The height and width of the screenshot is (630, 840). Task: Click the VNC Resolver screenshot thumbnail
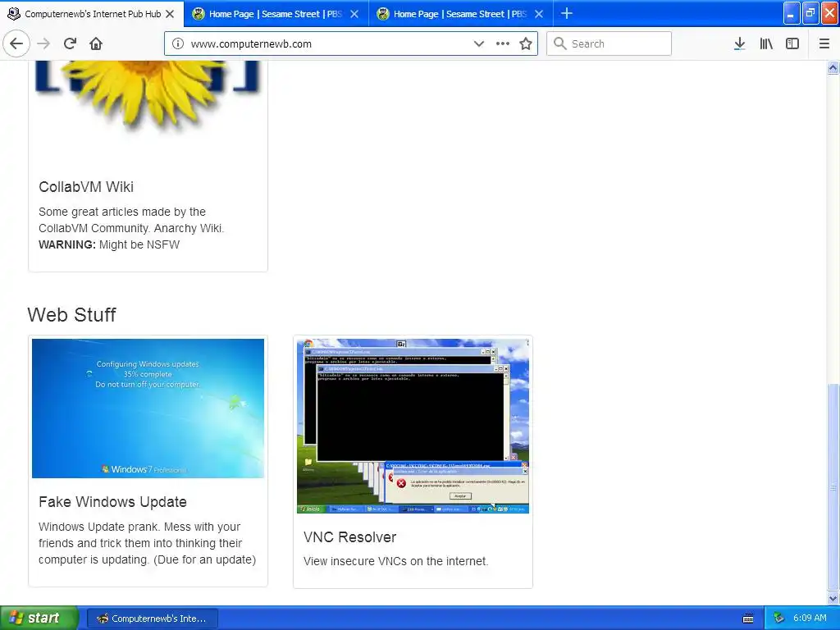[413, 426]
